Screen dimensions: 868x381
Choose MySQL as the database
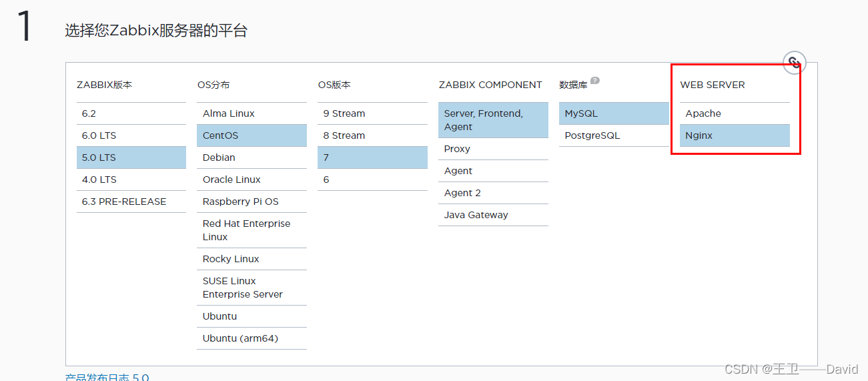(x=614, y=113)
